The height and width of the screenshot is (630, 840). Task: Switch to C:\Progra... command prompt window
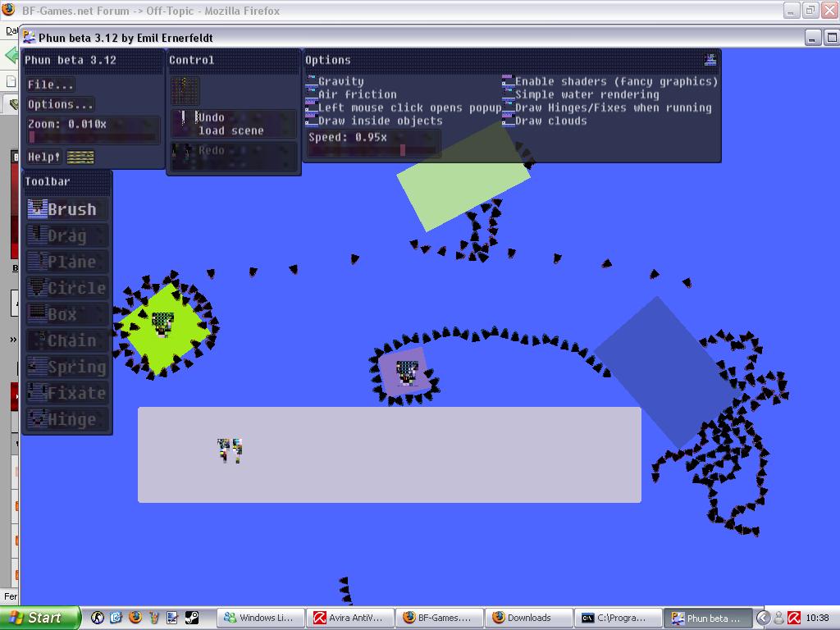618,618
